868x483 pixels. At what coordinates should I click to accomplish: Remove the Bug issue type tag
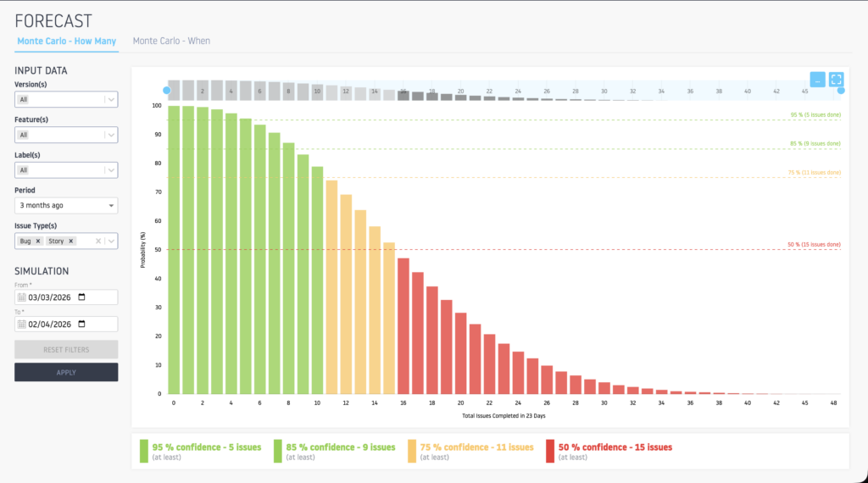point(38,241)
